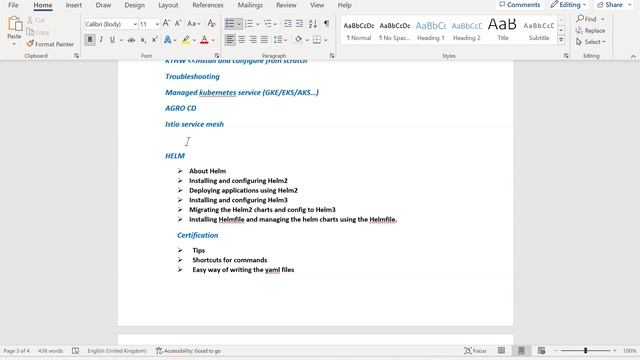Open text effects and typography icon
Viewport: 640px width, 360px height.
click(x=167, y=40)
